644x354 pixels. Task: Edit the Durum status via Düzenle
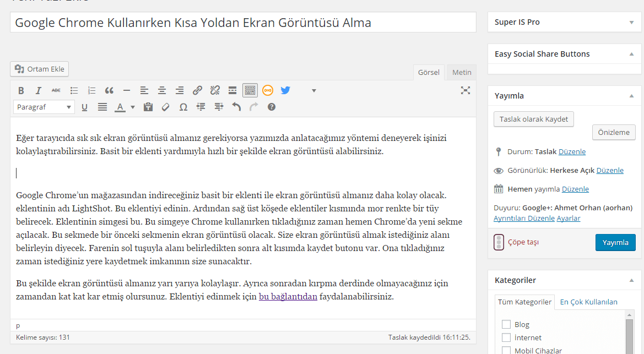click(x=572, y=151)
